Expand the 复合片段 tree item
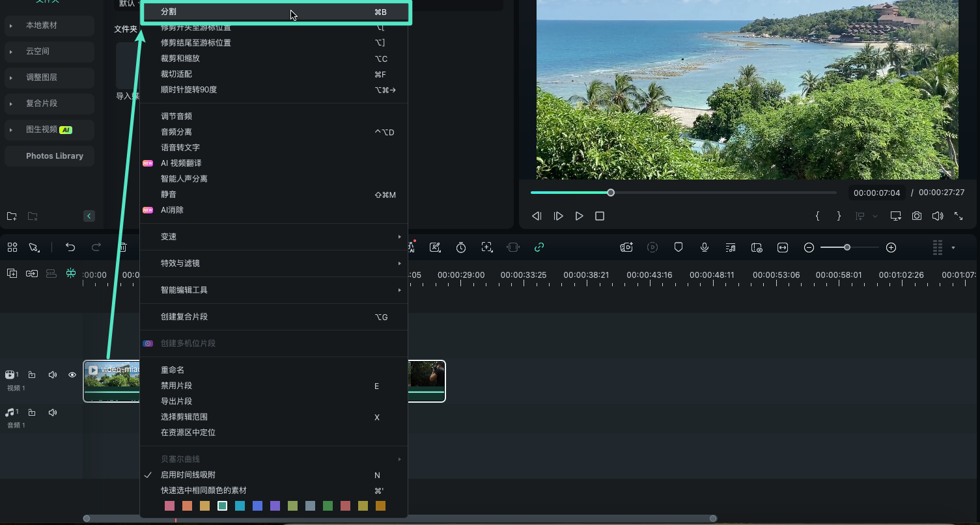This screenshot has height=525, width=980. click(x=11, y=103)
